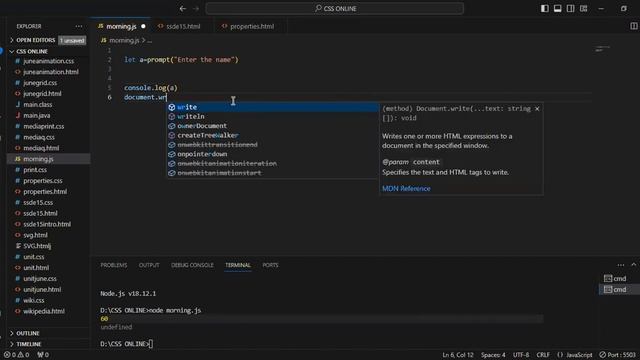This screenshot has width=640, height=360.
Task: Switch to properties.html editor tab
Action: 251,26
